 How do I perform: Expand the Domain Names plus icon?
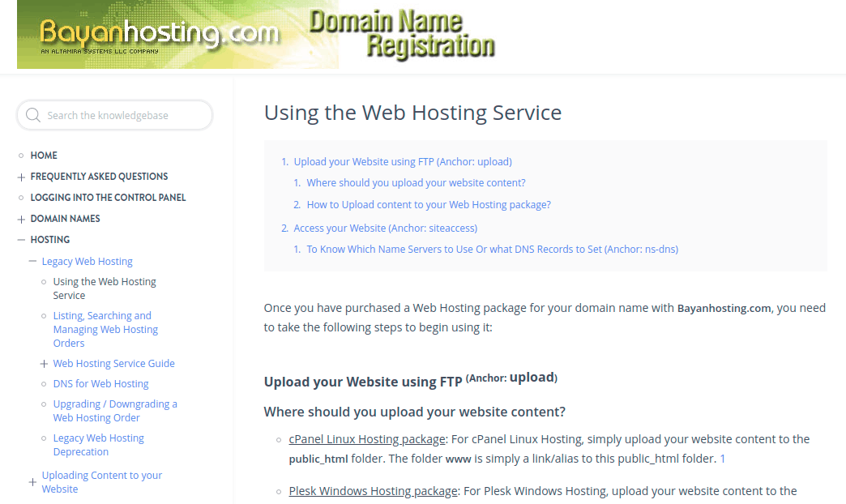21,219
